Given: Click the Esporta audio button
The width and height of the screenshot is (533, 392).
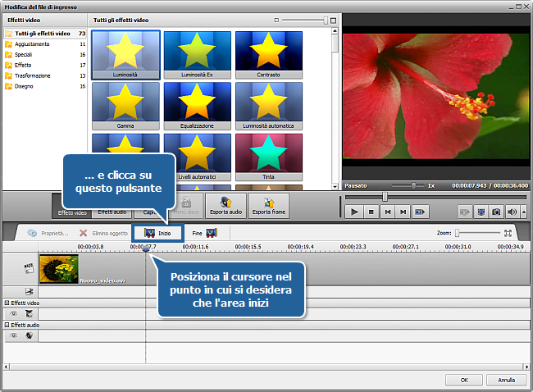Looking at the screenshot, I should tap(225, 206).
